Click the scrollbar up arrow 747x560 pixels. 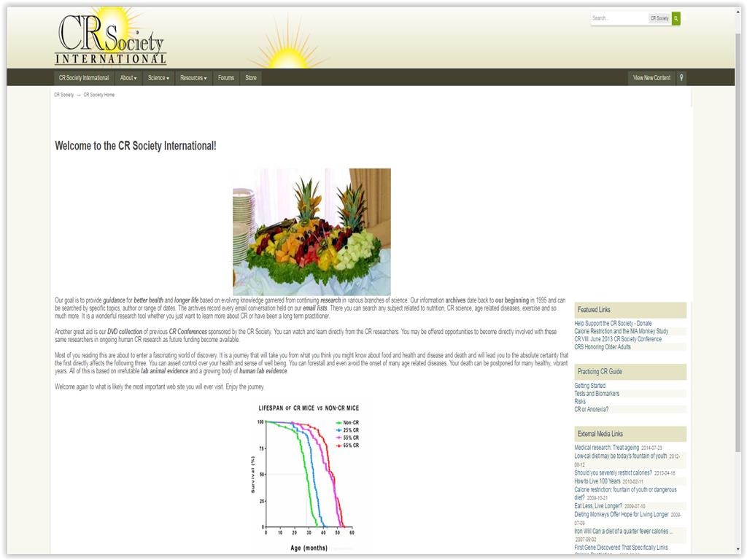point(738,12)
